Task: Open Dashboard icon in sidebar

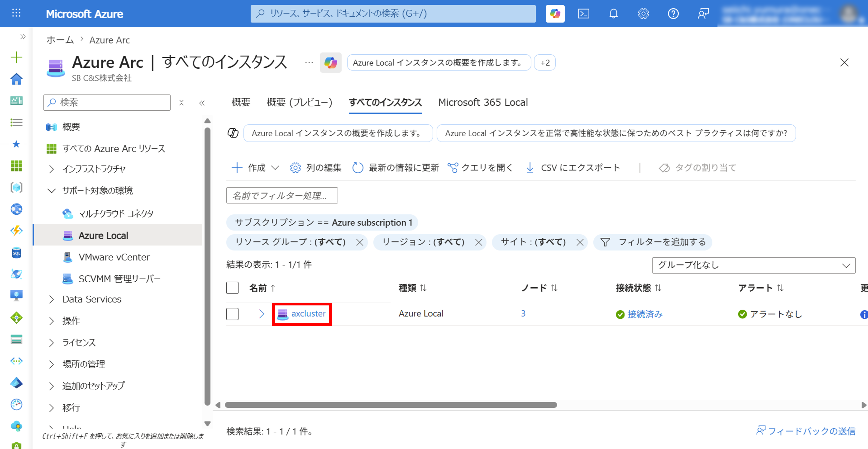Action: [x=16, y=100]
